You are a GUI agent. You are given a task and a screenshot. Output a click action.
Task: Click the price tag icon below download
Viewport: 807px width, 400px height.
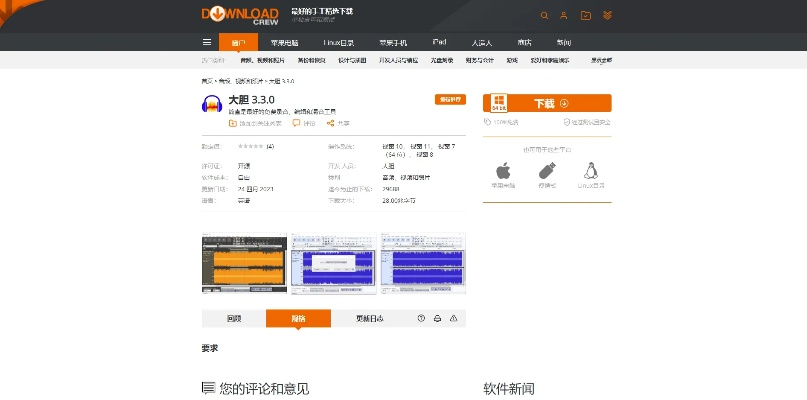487,122
